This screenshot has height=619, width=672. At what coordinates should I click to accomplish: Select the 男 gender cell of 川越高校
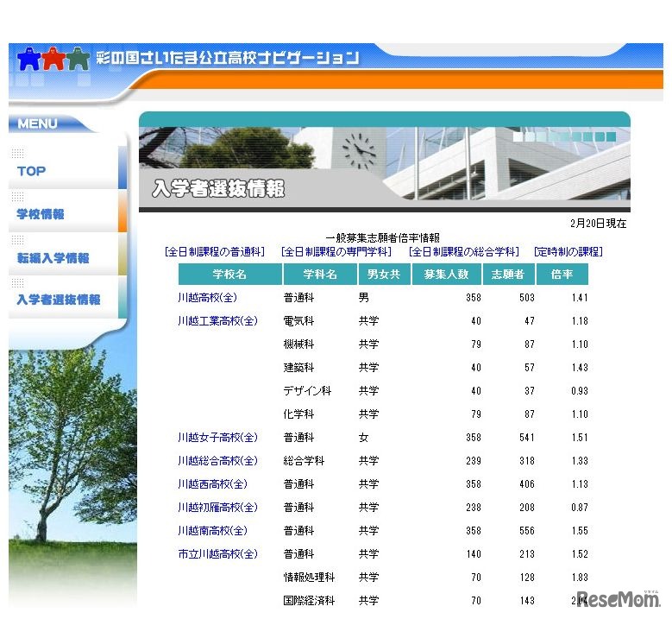point(364,298)
